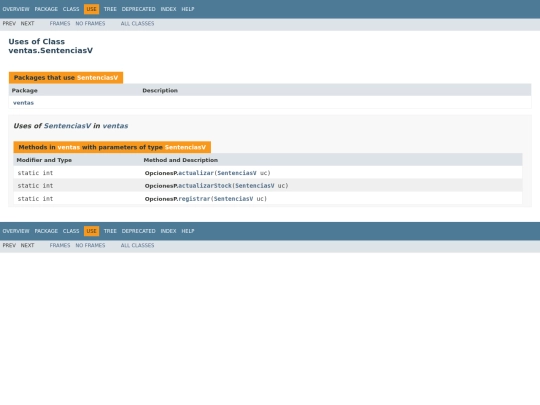
Task: Open Overview in top navigation bar
Action: coord(16,9)
